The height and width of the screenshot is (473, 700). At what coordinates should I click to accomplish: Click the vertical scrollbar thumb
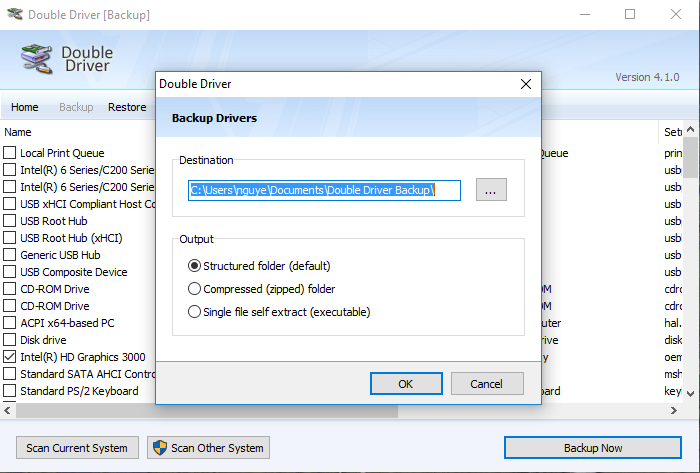click(x=691, y=157)
